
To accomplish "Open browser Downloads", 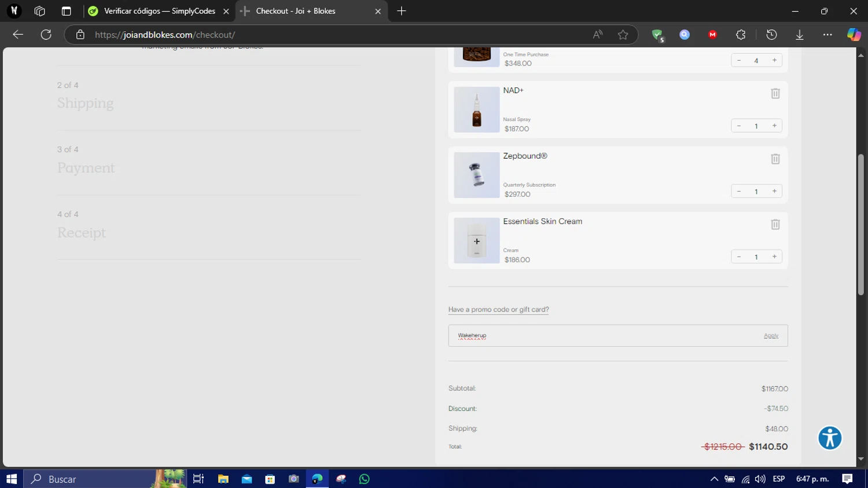I will pyautogui.click(x=800, y=35).
